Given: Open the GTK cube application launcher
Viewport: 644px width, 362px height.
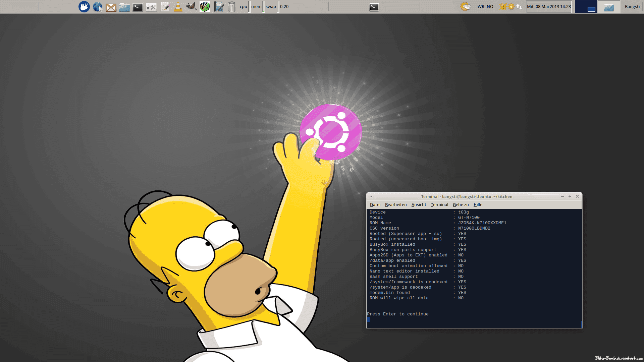Looking at the screenshot, I should point(205,7).
